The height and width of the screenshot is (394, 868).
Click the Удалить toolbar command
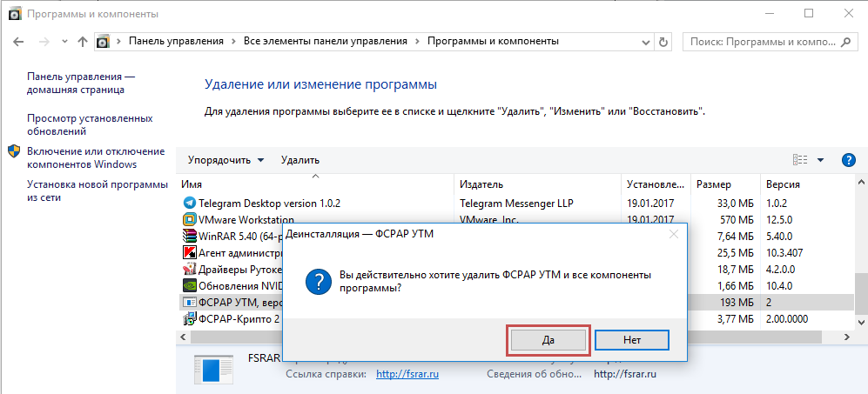point(300,160)
